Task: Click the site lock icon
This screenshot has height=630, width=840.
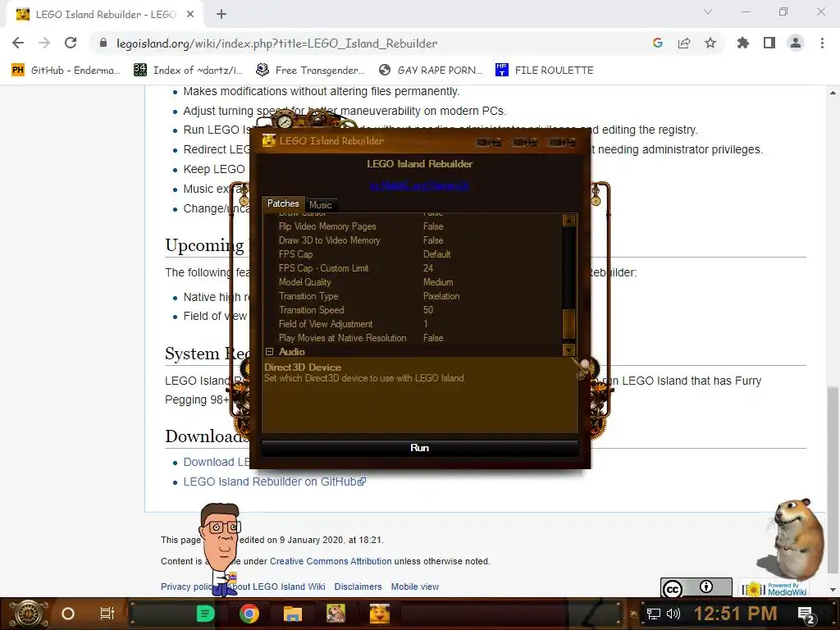Action: (x=103, y=43)
